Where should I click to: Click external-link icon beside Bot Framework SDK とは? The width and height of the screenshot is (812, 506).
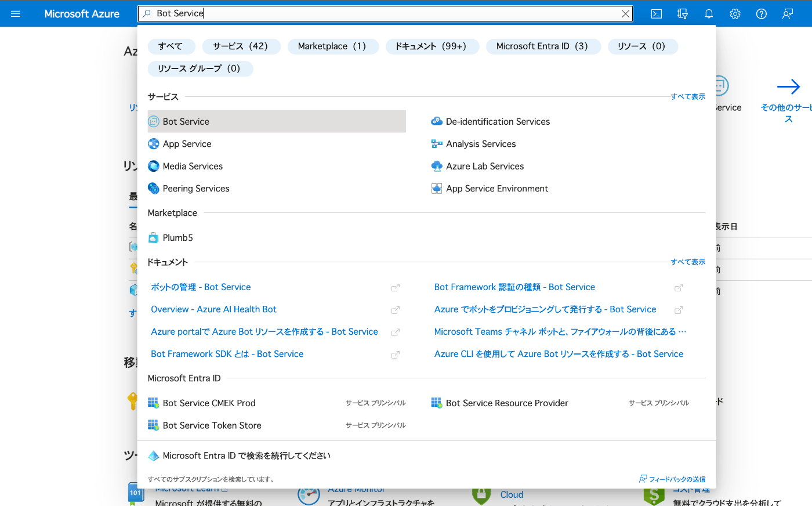click(x=396, y=355)
